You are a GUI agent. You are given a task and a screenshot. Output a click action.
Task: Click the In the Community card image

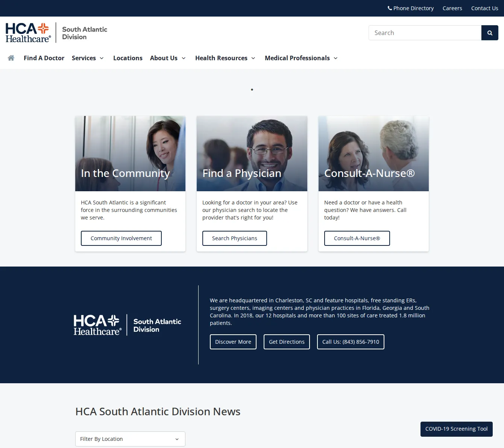[130, 154]
